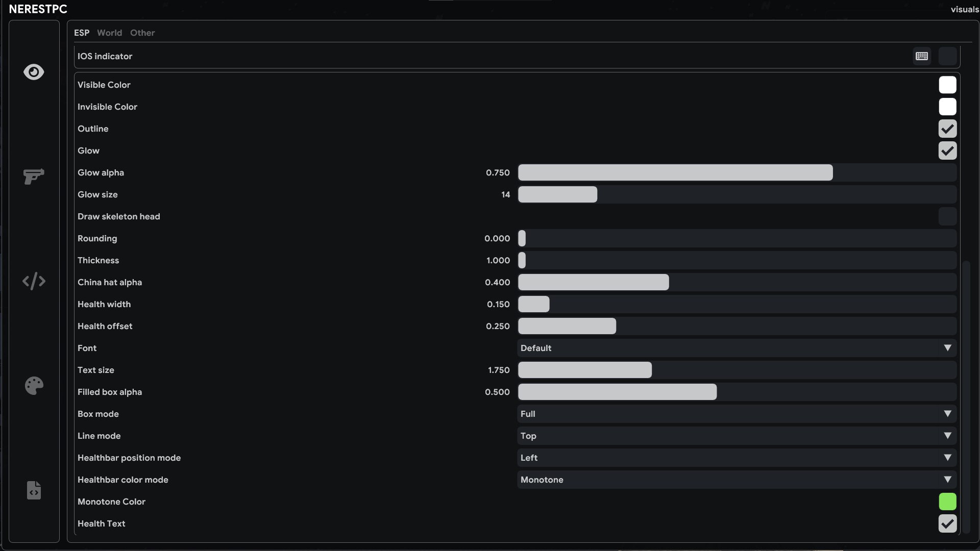The width and height of the screenshot is (980, 551).
Task: Click the keyboard keybind icon for IOS indicator
Action: pyautogui.click(x=922, y=56)
